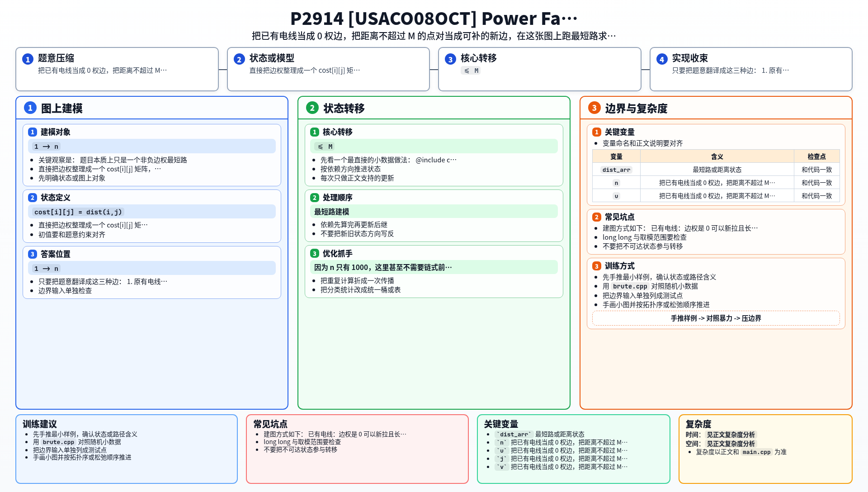
Task: Click the orange 3 badge next to 边界与复杂度
Action: [594, 108]
